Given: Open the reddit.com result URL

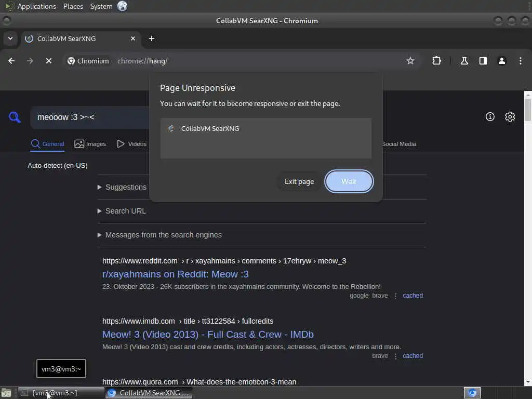Looking at the screenshot, I should click(x=224, y=261).
